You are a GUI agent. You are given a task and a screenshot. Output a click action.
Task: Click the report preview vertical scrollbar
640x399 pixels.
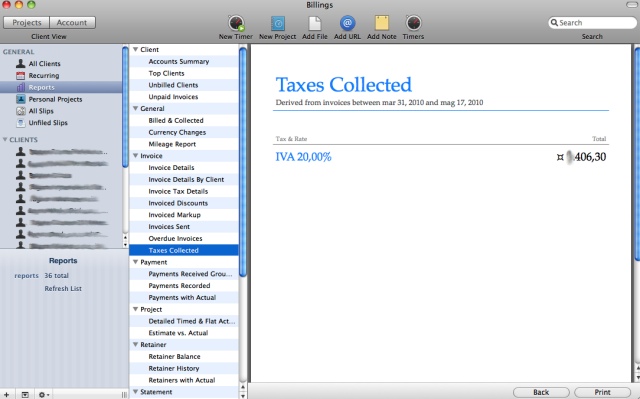[x=637, y=153]
